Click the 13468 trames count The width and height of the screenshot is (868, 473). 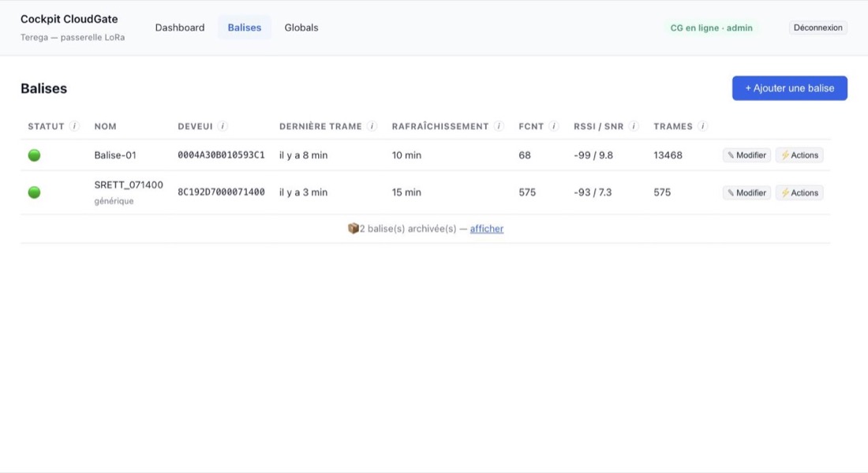(668, 155)
